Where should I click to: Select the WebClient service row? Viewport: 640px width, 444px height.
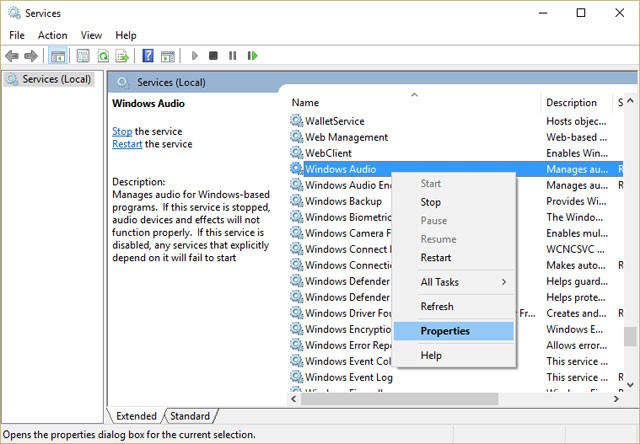coord(328,153)
